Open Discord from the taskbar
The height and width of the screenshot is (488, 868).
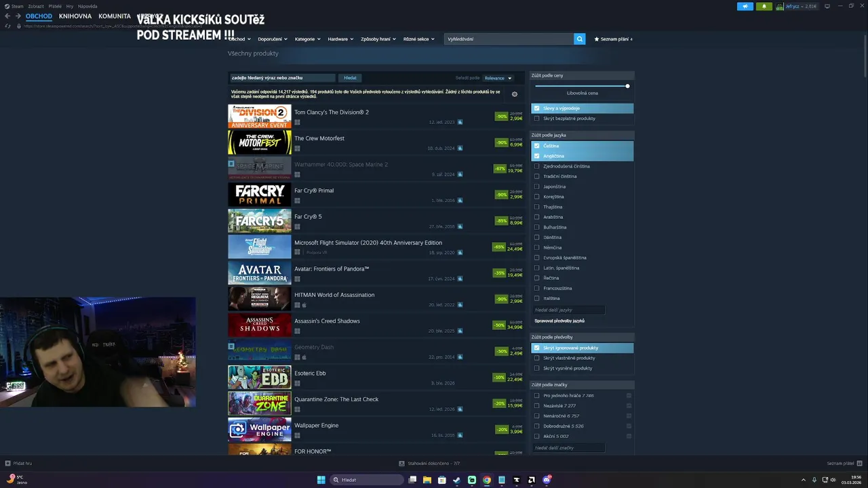(x=547, y=480)
